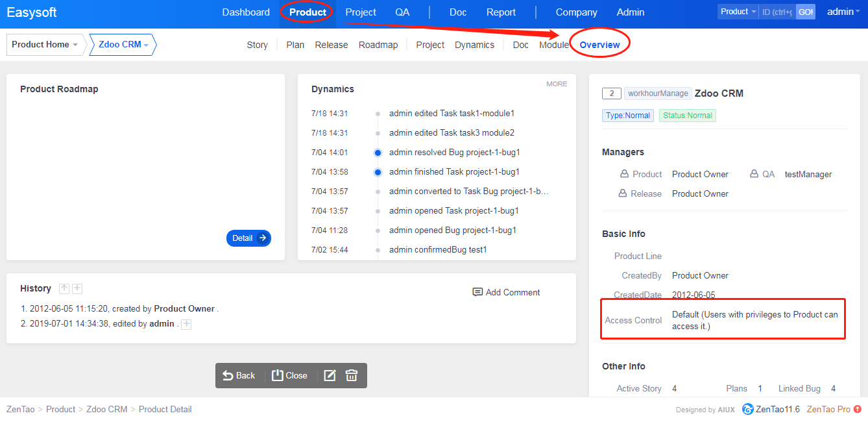Go to the QA main menu

[402, 12]
